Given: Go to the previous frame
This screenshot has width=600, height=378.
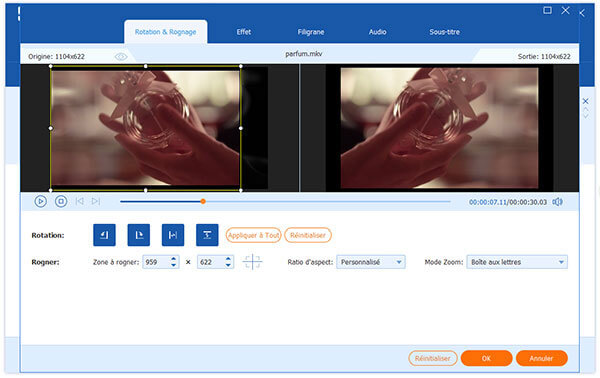Looking at the screenshot, I should [x=80, y=201].
